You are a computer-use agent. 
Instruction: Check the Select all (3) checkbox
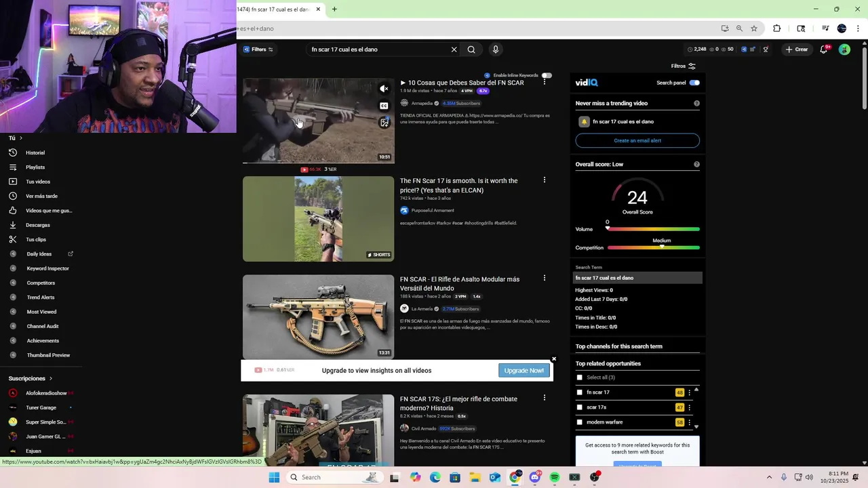[x=579, y=378]
